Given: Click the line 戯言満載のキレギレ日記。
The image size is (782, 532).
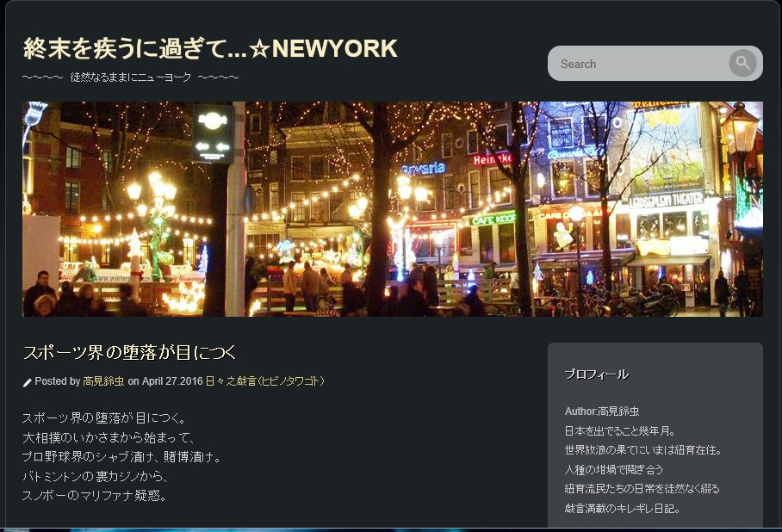Looking at the screenshot, I should click(x=623, y=509).
